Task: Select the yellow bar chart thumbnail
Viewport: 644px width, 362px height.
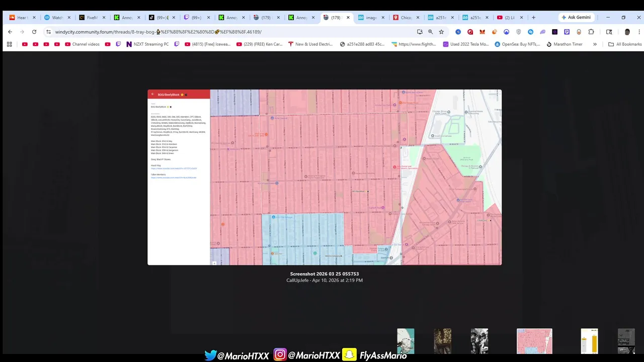Action: (589, 341)
